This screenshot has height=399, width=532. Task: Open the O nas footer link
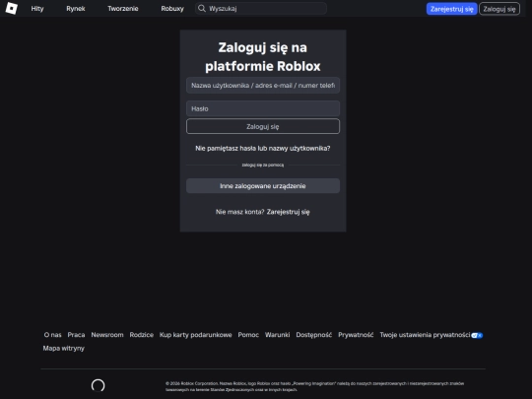pos(52,335)
